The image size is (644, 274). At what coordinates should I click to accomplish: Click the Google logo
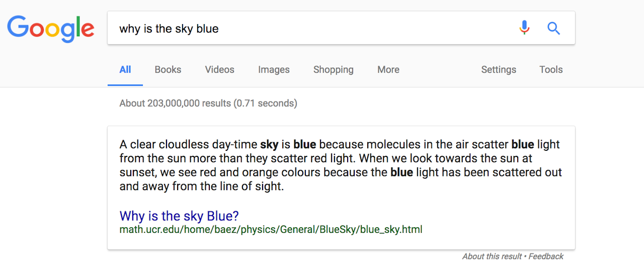coord(50,28)
